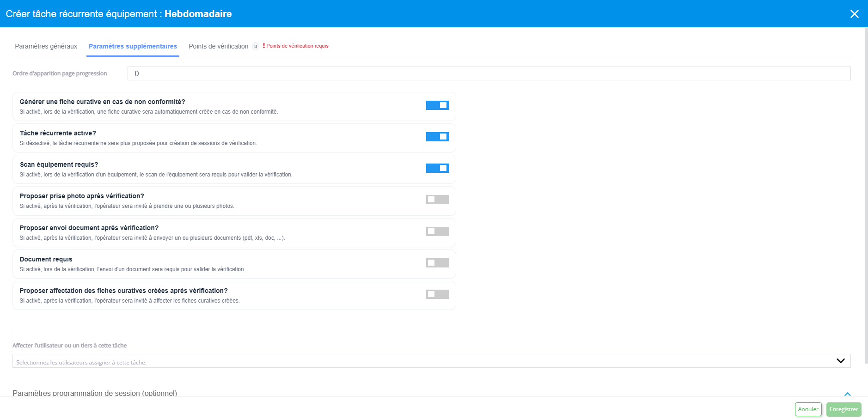Open the Paramètres généraux tab

pos(46,46)
